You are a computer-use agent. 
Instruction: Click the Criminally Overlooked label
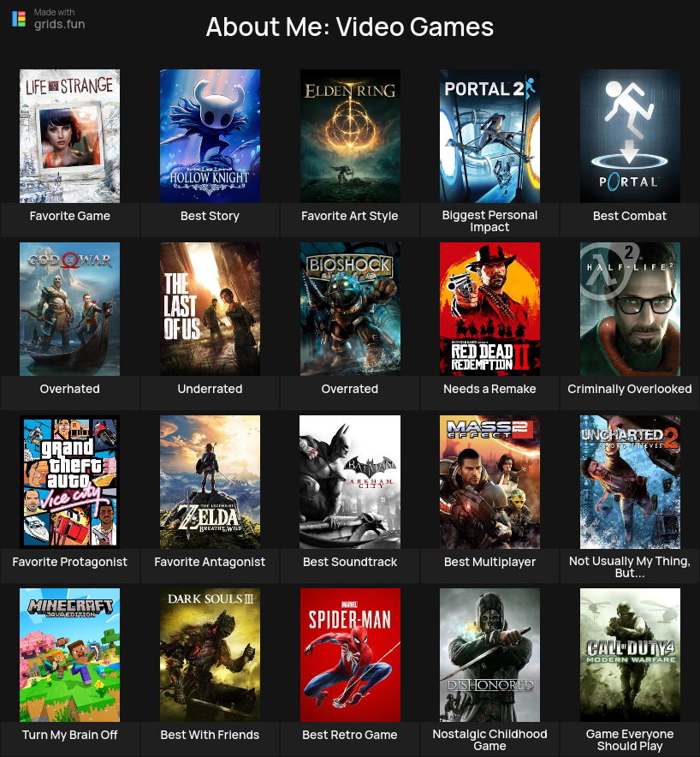tap(630, 389)
